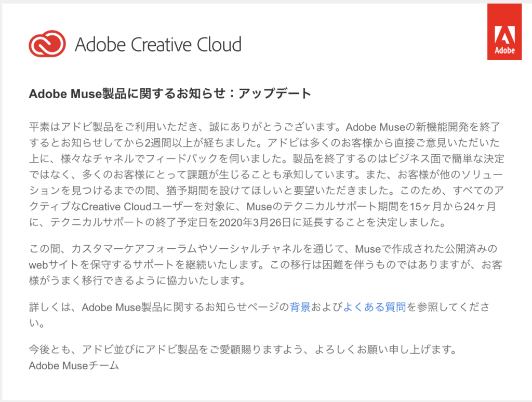Click the "Adobe Creative Cloud" wordmark text

coord(158,45)
